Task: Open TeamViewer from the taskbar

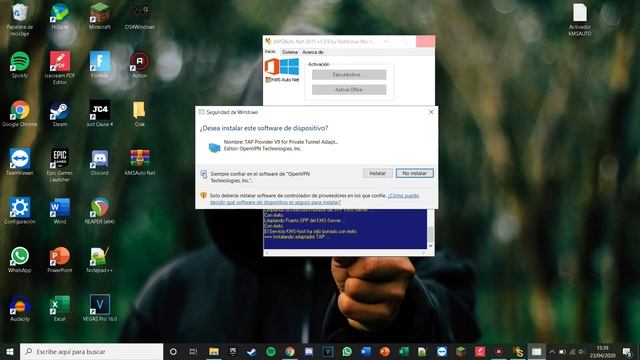Action: (442, 351)
